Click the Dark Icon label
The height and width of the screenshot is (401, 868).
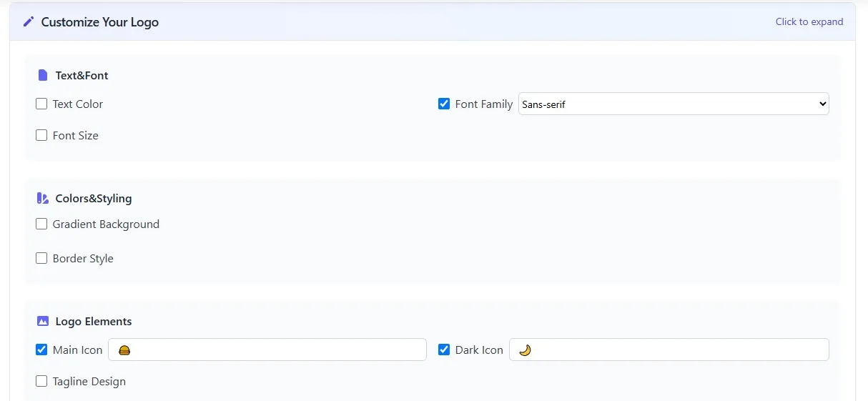(479, 350)
